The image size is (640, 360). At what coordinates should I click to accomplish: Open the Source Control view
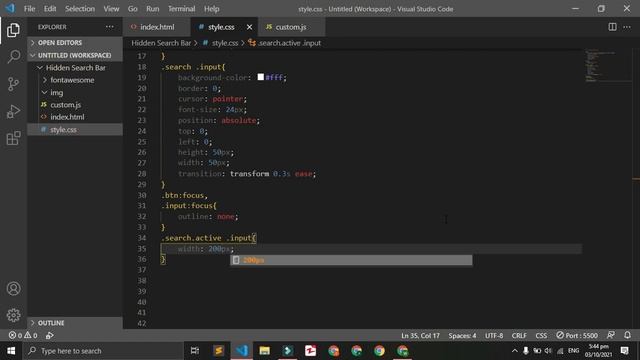tap(13, 84)
